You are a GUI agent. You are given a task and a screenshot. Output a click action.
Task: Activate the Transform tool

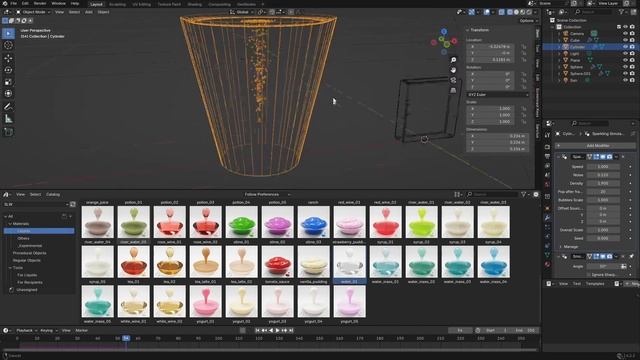[x=8, y=93]
